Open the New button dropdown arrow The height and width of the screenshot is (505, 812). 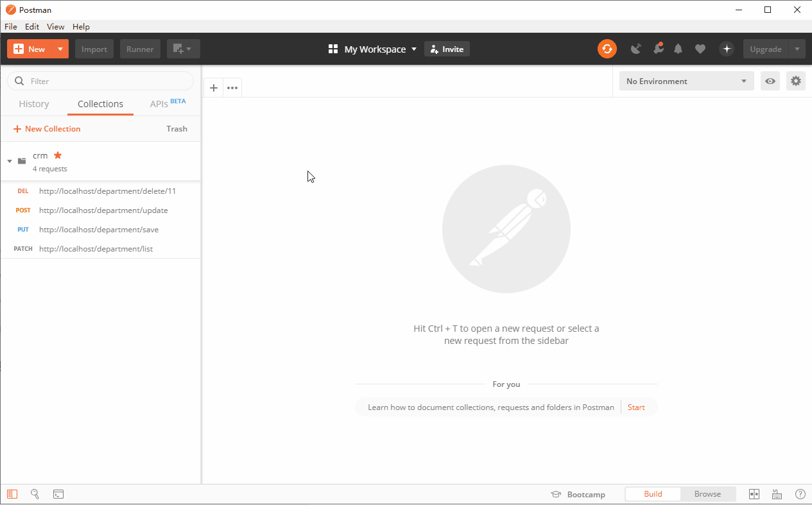(x=60, y=49)
